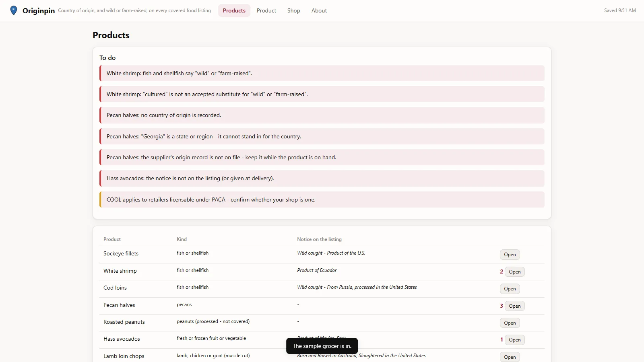644x362 pixels.
Task: Click the Hass avocados product name
Action: [122, 339]
